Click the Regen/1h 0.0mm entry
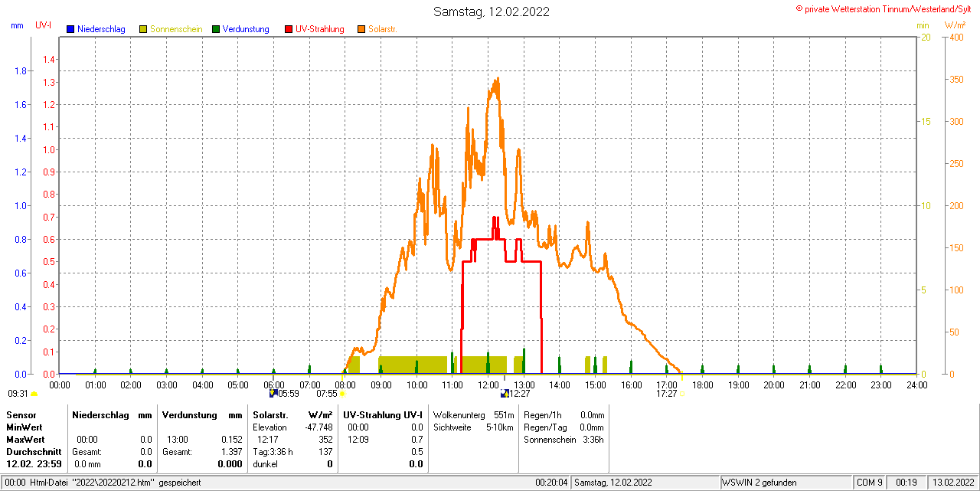Viewport: 980px width, 491px height. coord(563,414)
